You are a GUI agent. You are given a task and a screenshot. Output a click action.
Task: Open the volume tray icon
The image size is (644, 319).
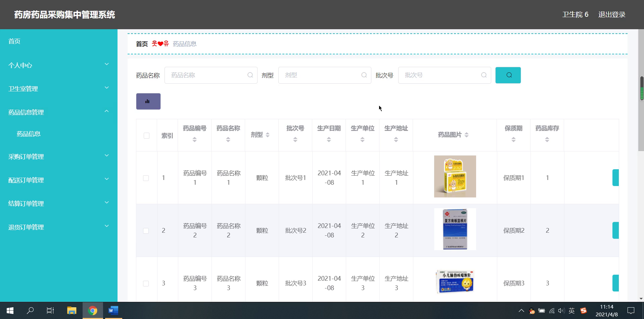pos(561,311)
